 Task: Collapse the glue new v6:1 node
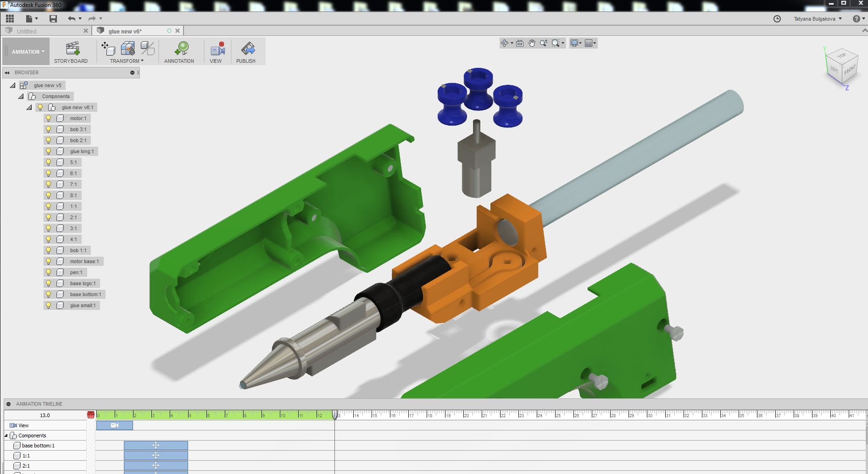29,107
